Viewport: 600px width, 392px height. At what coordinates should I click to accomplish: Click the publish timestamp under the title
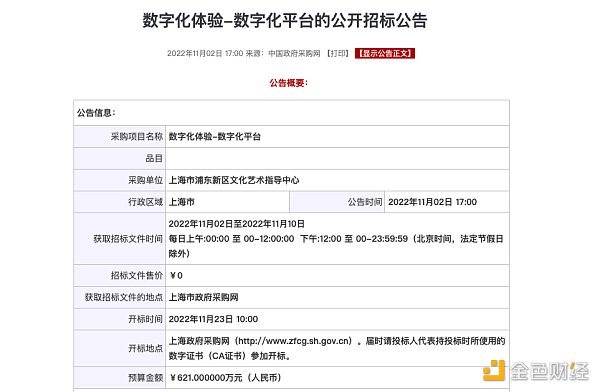(205, 53)
